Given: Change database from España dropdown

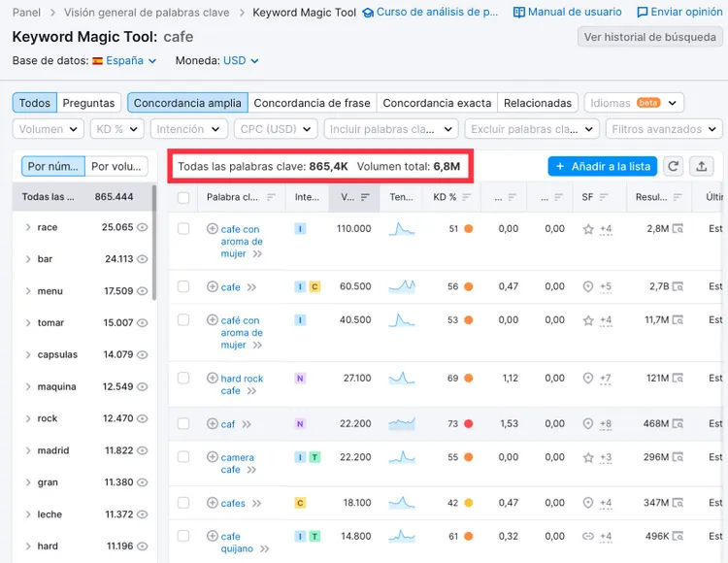Looking at the screenshot, I should tap(124, 61).
